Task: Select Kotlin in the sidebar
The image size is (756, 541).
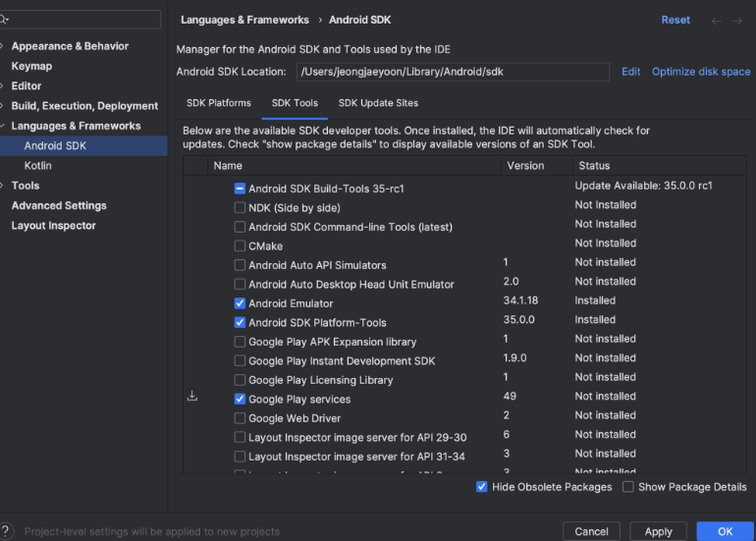Action: tap(37, 166)
